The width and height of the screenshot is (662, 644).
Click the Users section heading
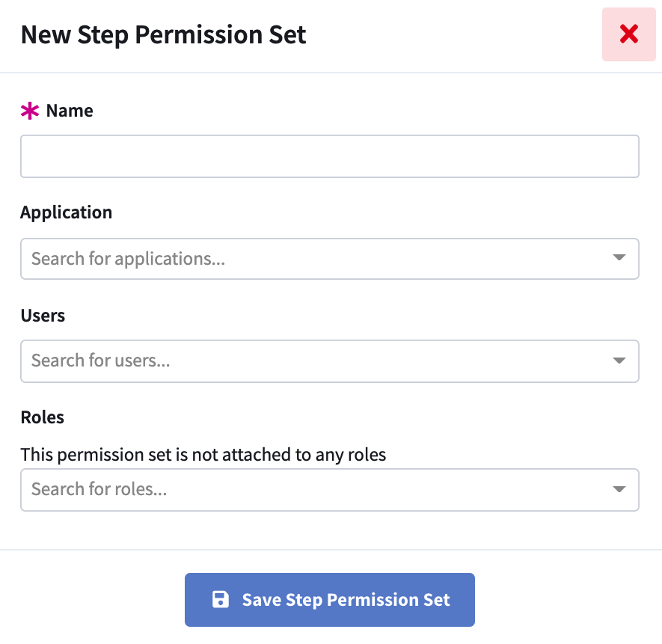coord(43,316)
